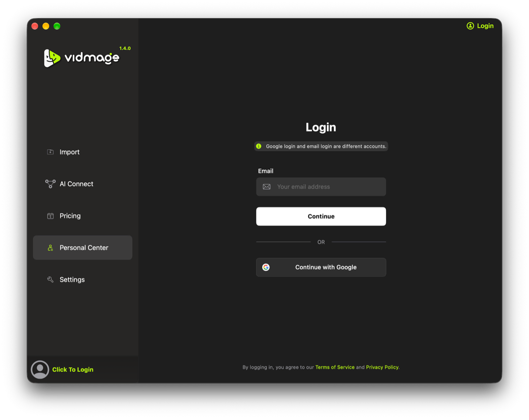Minimize window with yellow button
Viewport: 529px width, 420px height.
46,26
